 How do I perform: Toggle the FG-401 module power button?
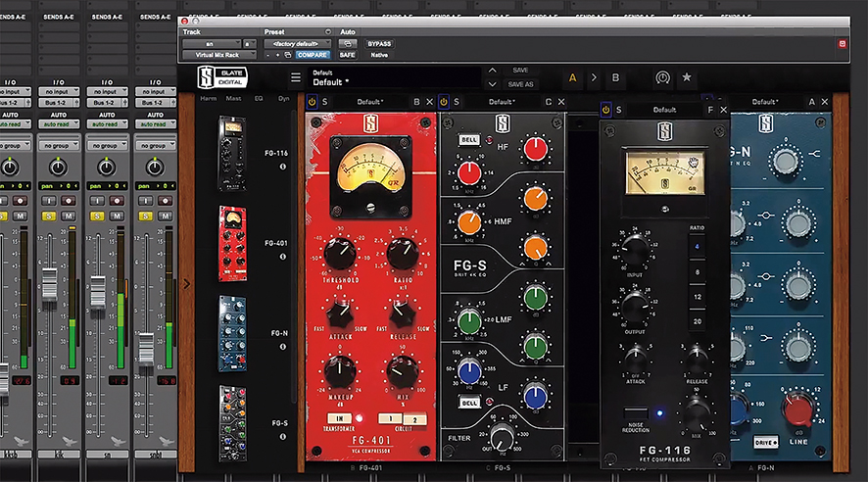click(313, 102)
